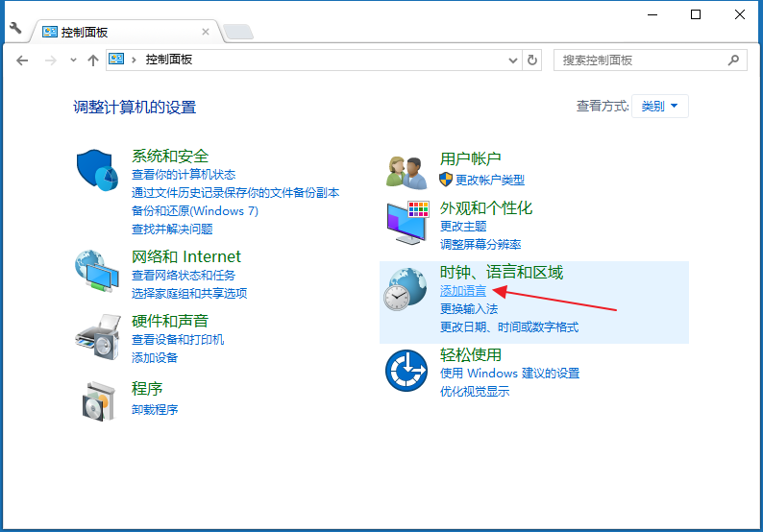Click the 添加语言 link

[463, 291]
